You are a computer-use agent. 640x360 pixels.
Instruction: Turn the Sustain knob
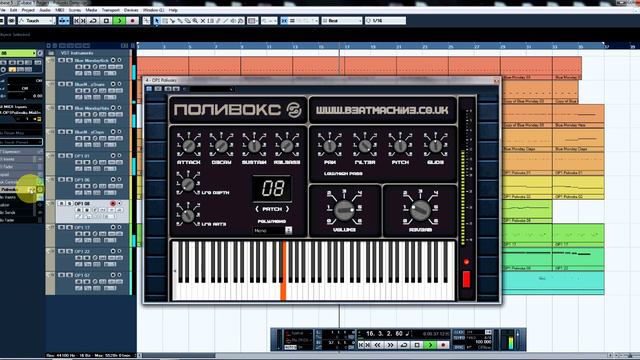click(254, 146)
